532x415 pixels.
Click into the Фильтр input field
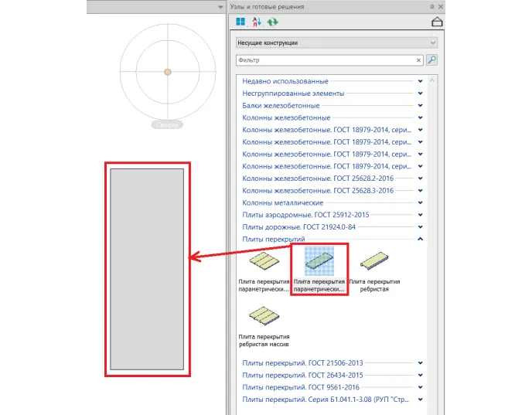click(326, 60)
